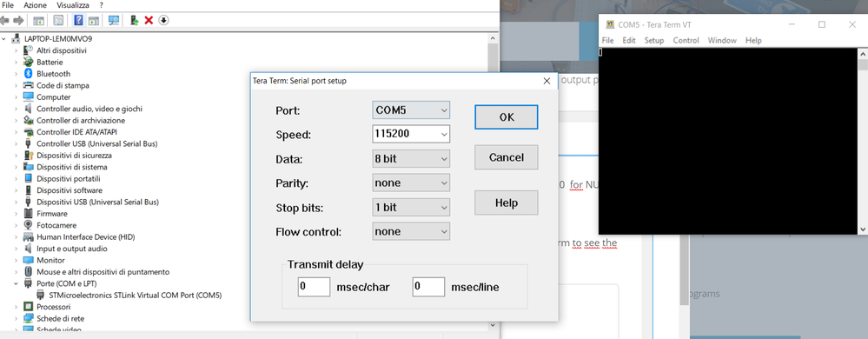Viewport: 868px width, 339px height.
Task: Click the Schede di rete icon
Action: [28, 318]
